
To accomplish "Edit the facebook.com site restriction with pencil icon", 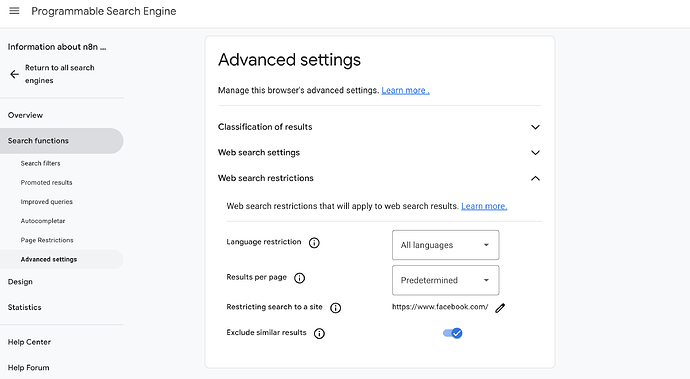I will tap(500, 308).
